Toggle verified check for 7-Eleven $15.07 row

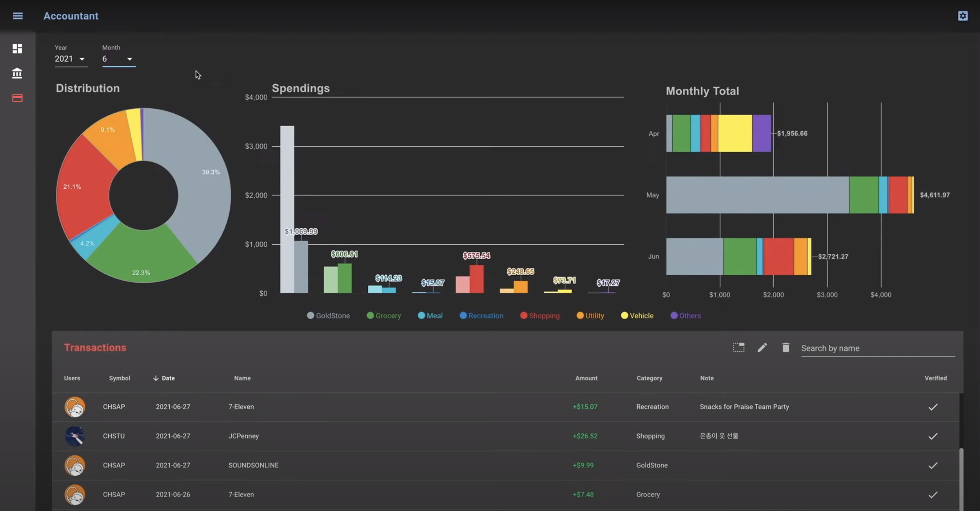[933, 407]
